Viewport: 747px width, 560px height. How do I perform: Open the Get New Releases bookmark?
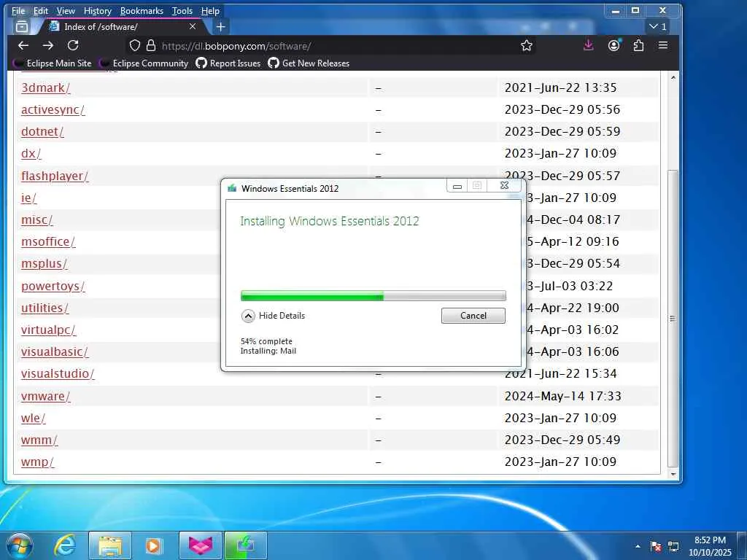click(x=309, y=63)
